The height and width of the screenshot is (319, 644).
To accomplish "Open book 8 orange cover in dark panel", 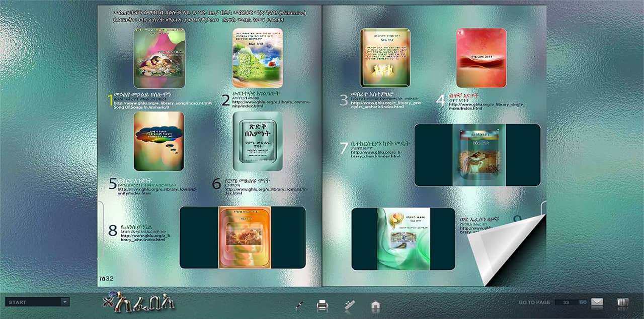I will pyautogui.click(x=245, y=237).
